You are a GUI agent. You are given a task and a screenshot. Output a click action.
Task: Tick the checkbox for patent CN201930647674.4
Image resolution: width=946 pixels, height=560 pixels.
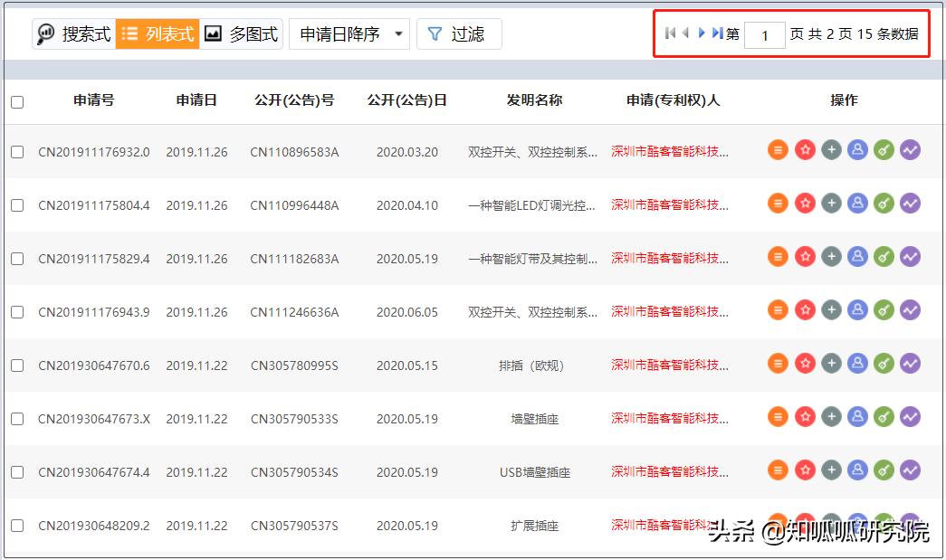(16, 470)
